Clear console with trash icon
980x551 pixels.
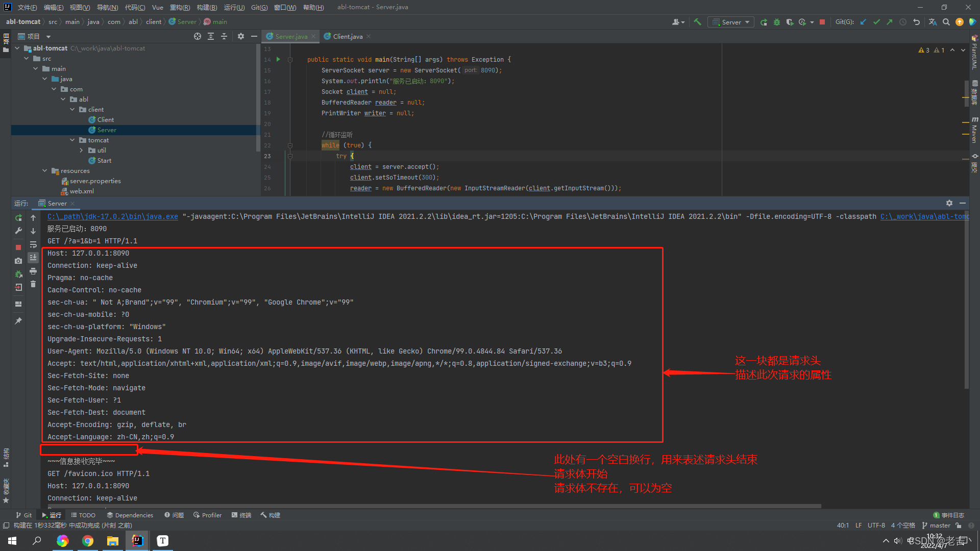click(x=33, y=284)
